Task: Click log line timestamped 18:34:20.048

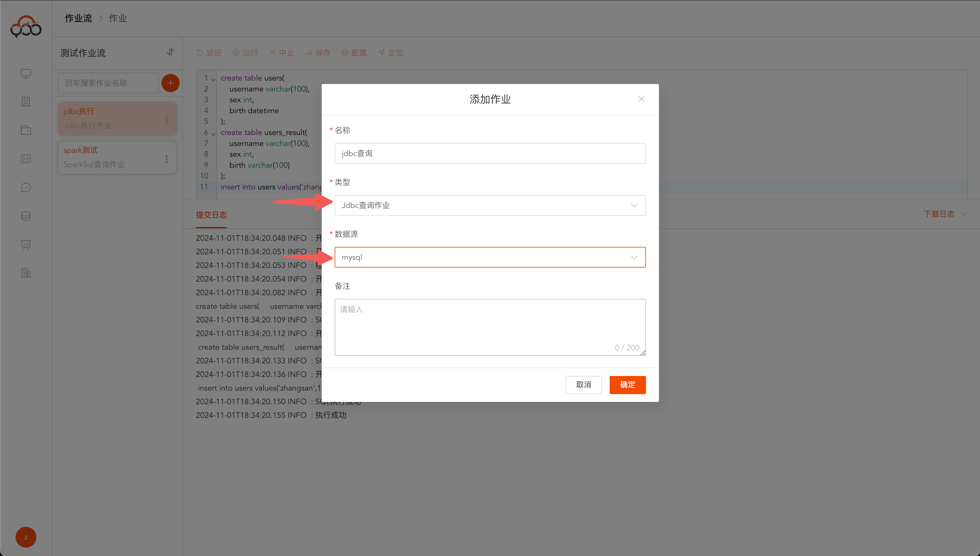Action: click(259, 238)
